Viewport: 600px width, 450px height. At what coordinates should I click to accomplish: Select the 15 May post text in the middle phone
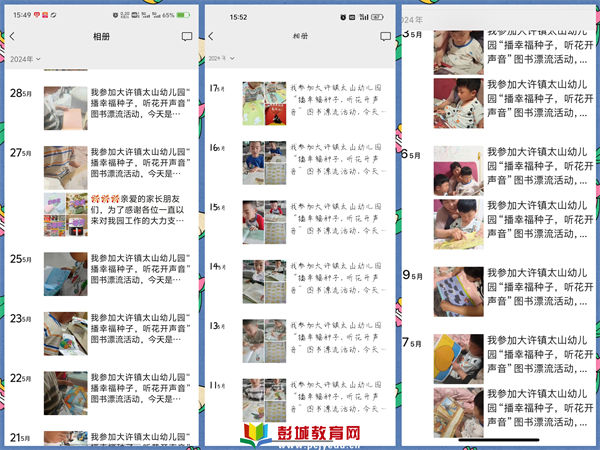[338, 218]
